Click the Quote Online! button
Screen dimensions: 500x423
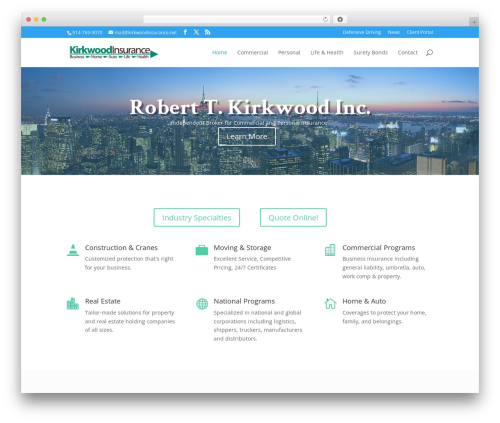293,218
